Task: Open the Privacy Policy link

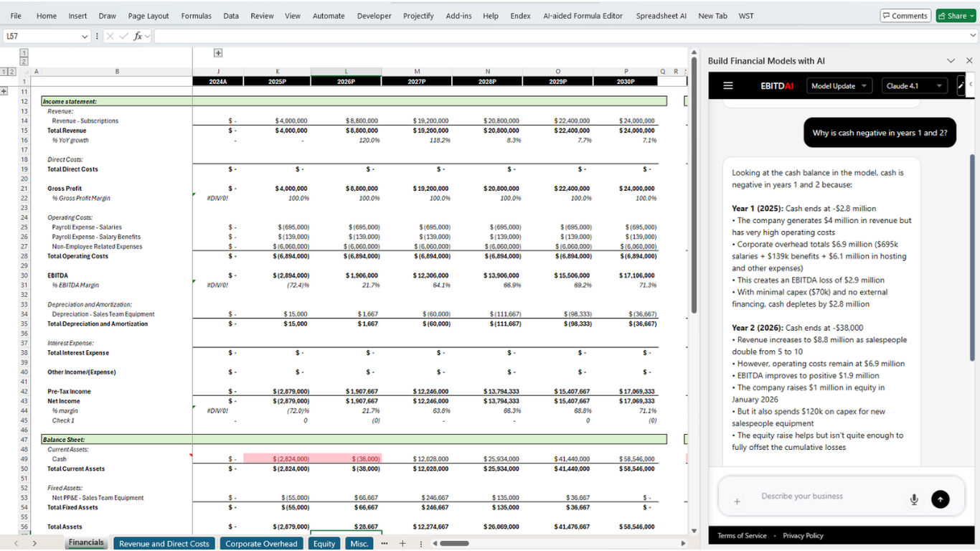Action: pos(803,536)
